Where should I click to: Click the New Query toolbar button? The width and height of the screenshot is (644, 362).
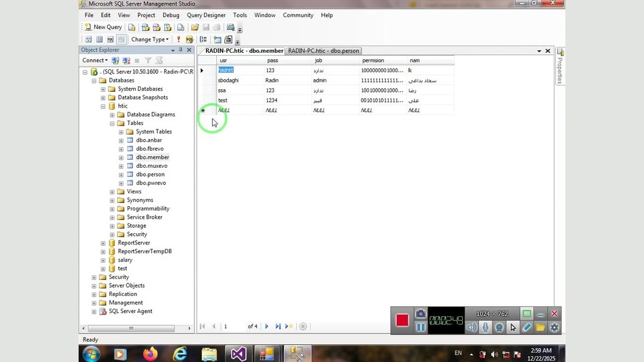coord(104,27)
